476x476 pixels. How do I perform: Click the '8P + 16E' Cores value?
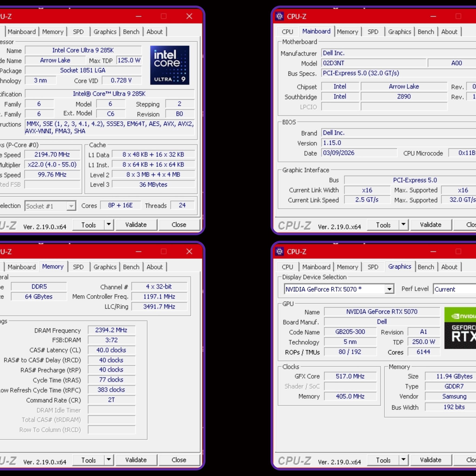pos(120,205)
